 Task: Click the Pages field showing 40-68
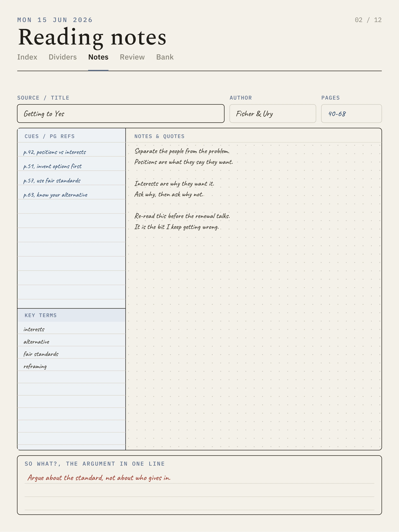(x=351, y=113)
